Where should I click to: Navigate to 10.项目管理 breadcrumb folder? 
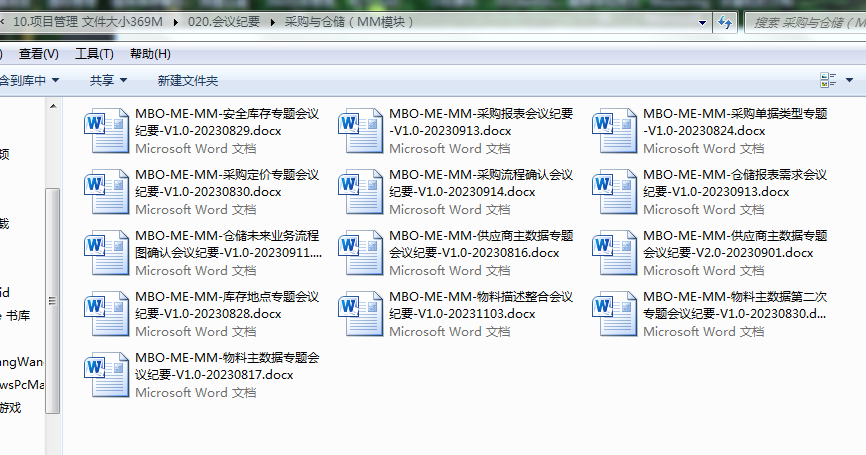click(x=87, y=21)
